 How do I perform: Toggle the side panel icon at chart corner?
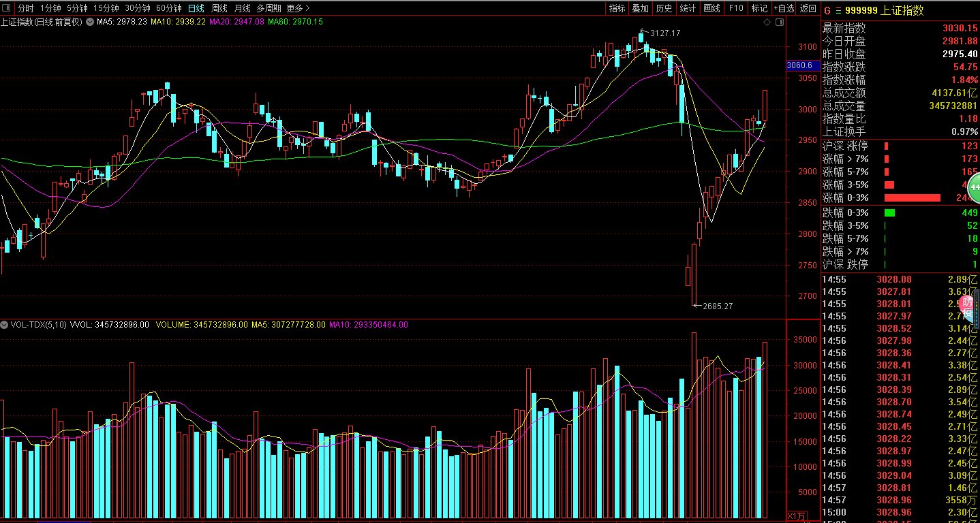coord(779,22)
